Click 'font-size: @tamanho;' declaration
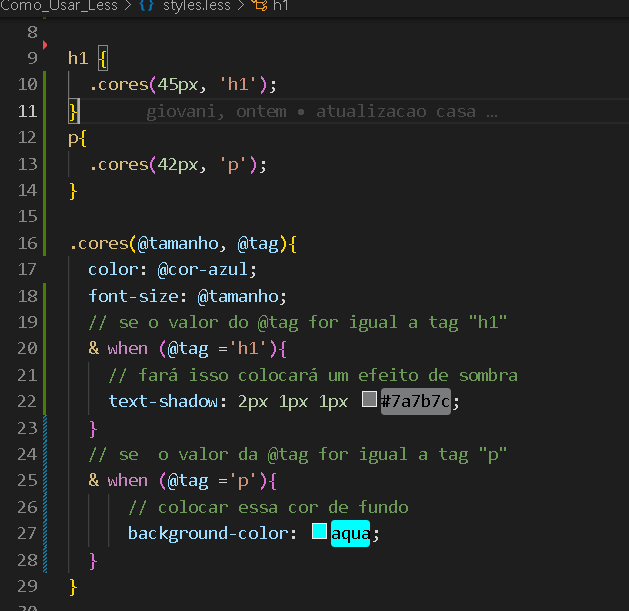 (x=187, y=296)
